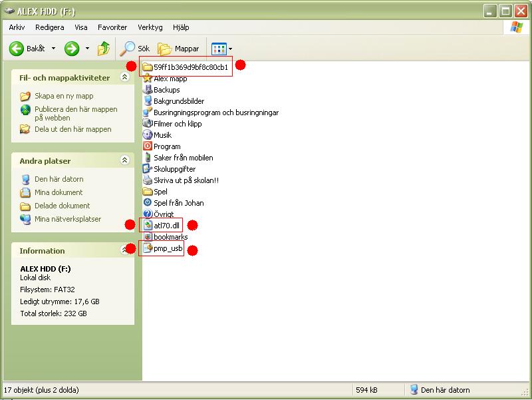This screenshot has height=400, width=532.
Task: Open Mina dokument link
Action: (x=59, y=192)
